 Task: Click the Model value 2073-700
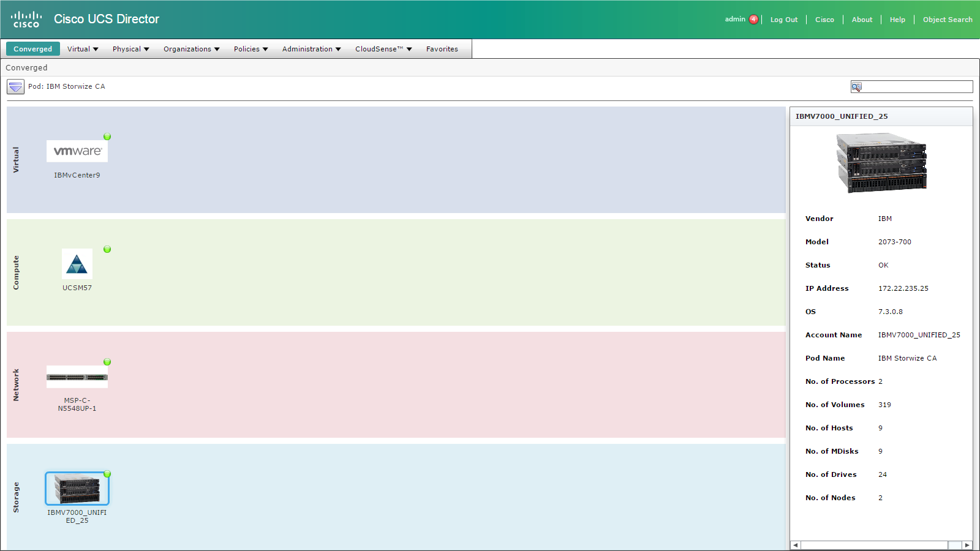pos(895,242)
